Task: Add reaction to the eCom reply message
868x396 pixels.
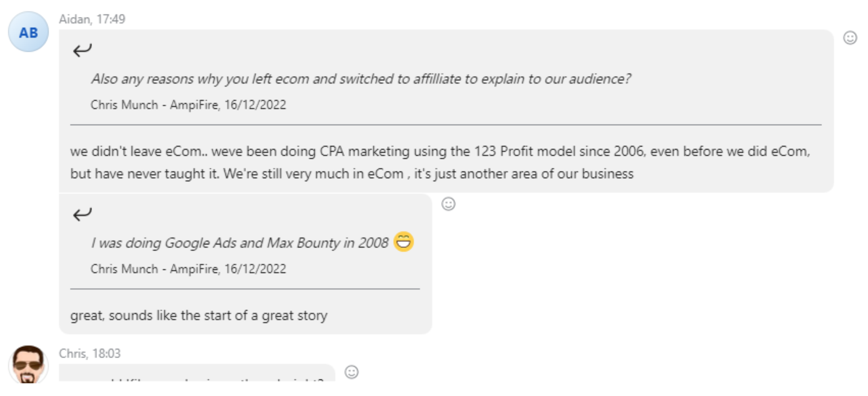Action: coord(850,38)
